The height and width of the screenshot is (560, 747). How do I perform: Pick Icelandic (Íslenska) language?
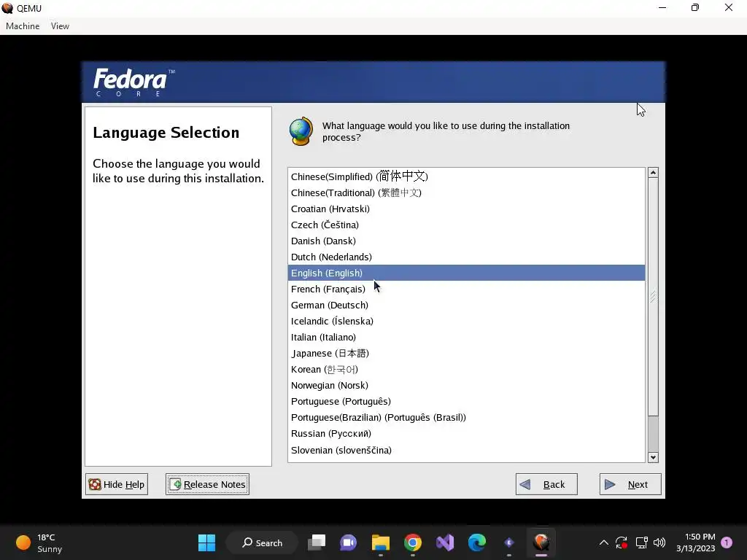pyautogui.click(x=466, y=322)
